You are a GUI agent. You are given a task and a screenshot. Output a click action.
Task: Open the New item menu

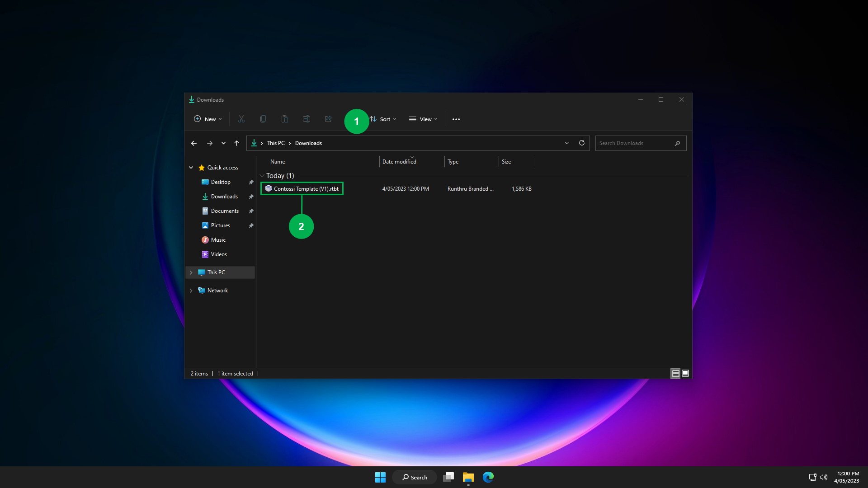[208, 119]
